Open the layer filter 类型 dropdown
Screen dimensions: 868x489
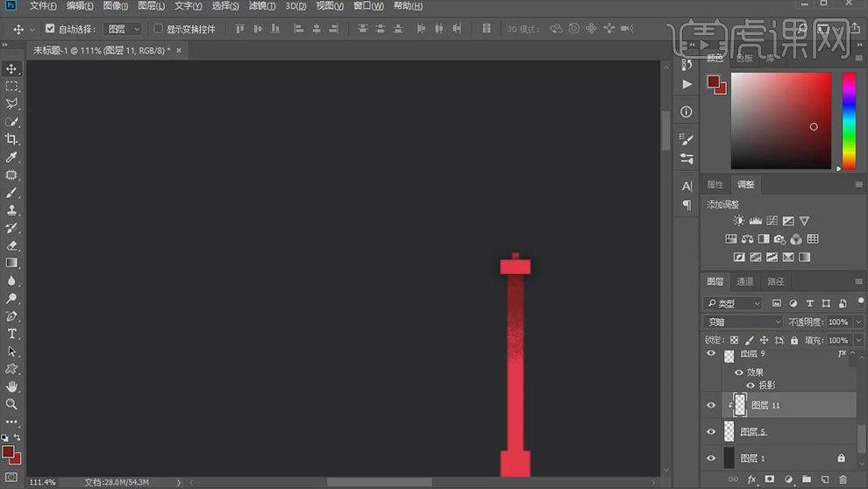point(733,303)
